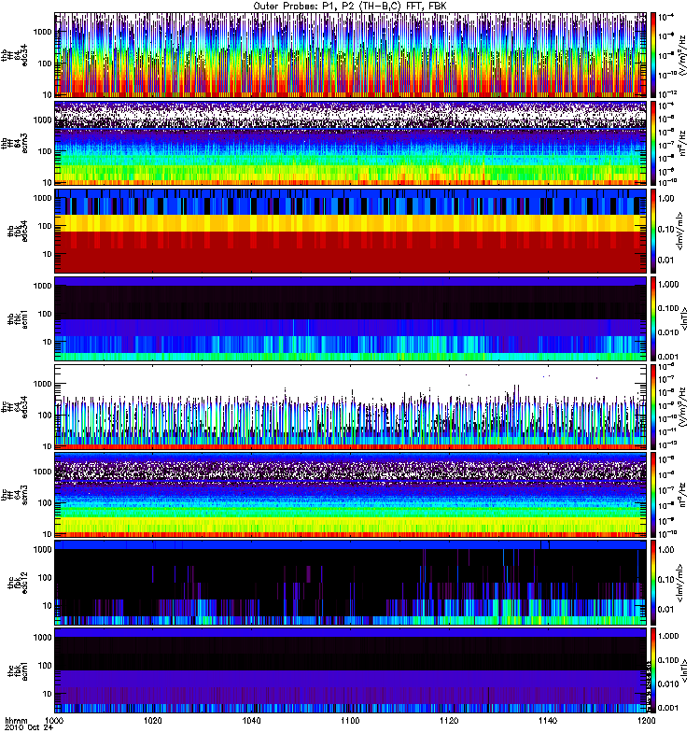The width and height of the screenshot is (700, 747).
Task: Click the "2010 Oct 24" date label
Action: (x=29, y=728)
